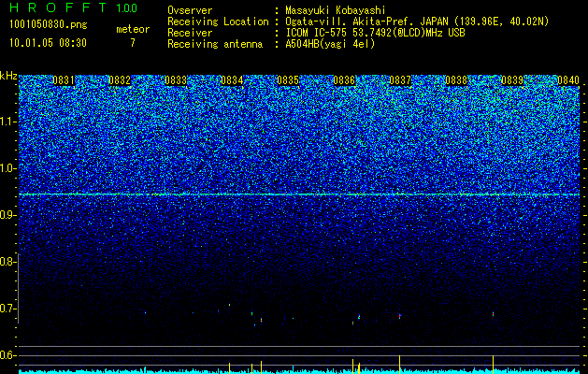Select the filename 1001050830.png
The height and width of the screenshot is (374, 588).
coord(49,24)
